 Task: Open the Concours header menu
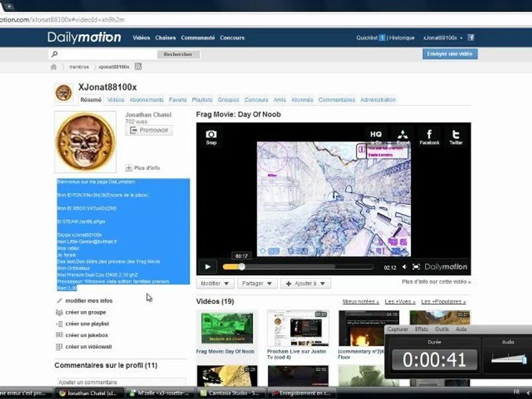coord(232,38)
